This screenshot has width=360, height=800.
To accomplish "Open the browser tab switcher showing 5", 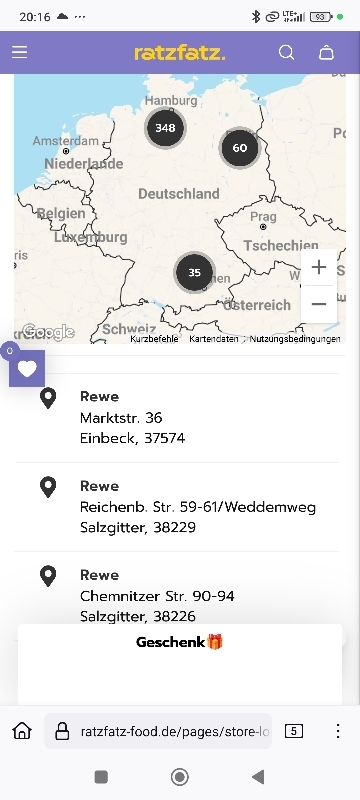I will (293, 731).
